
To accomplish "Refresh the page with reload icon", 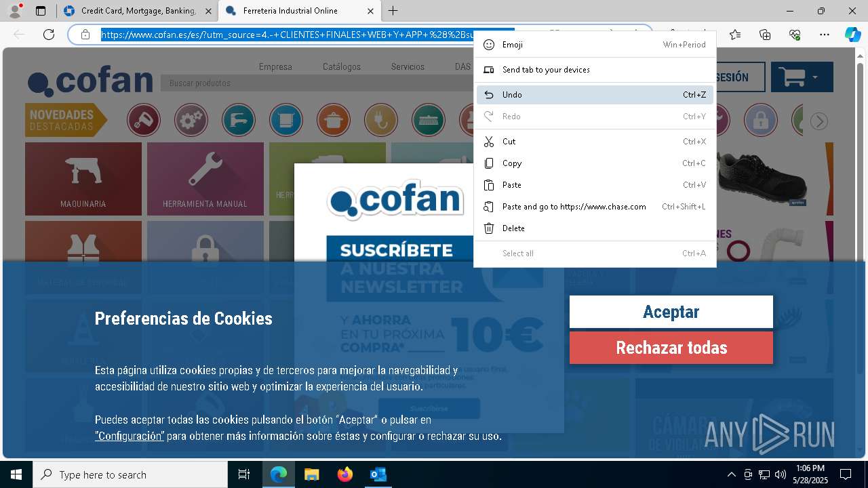I will tap(49, 35).
